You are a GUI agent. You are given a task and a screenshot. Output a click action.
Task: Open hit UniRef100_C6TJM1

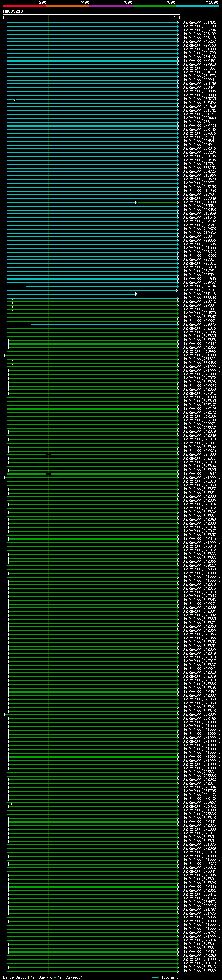pyautogui.click(x=199, y=110)
